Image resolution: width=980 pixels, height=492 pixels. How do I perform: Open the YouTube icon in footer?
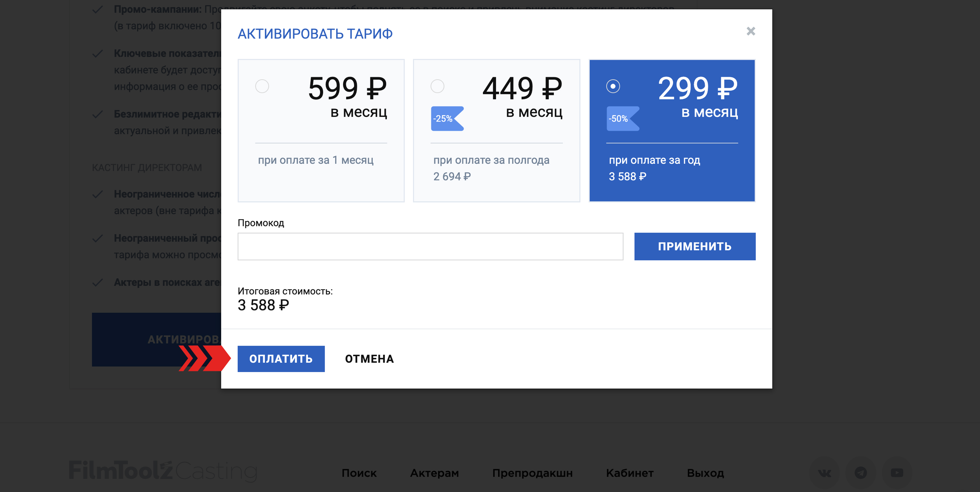pyautogui.click(x=897, y=473)
